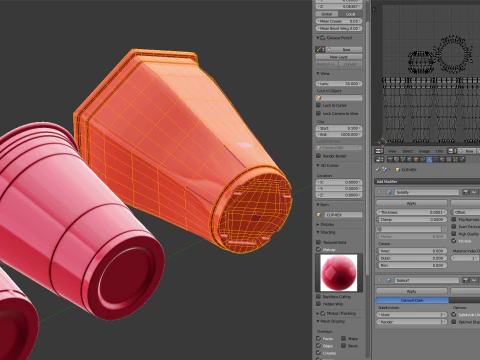Viewport: 480px width, 360px height.
Task: Toggle Flip Normals in Solidify modifier
Action: [x=454, y=219]
